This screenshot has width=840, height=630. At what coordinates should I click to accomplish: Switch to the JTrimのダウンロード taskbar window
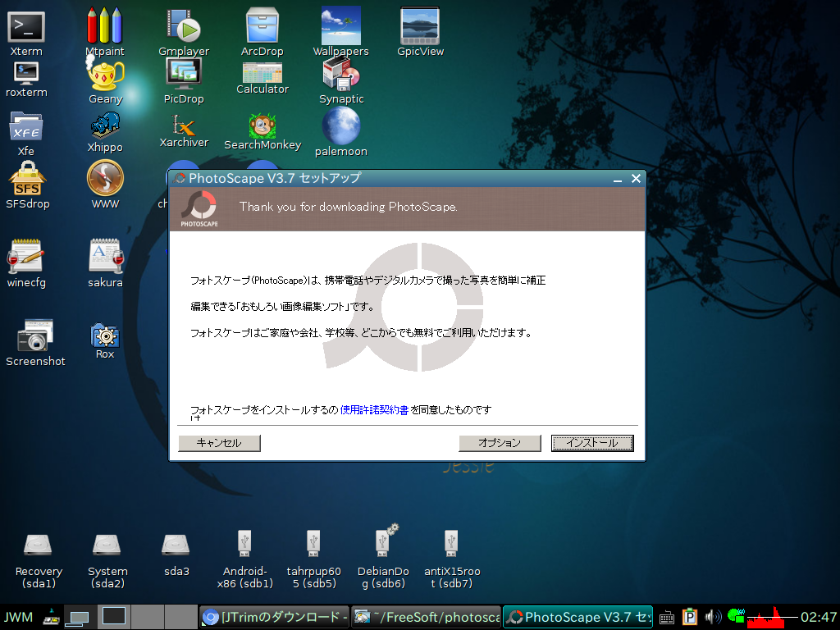click(x=274, y=617)
